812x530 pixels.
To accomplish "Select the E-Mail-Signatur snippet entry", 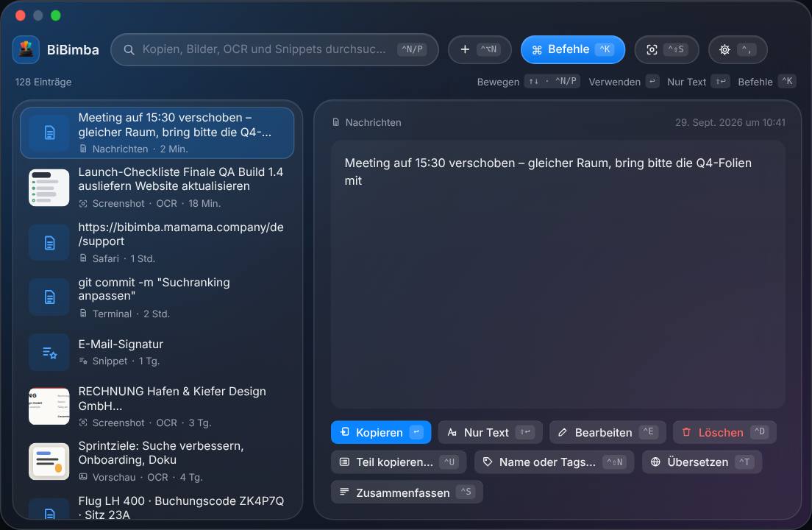I will click(x=157, y=353).
